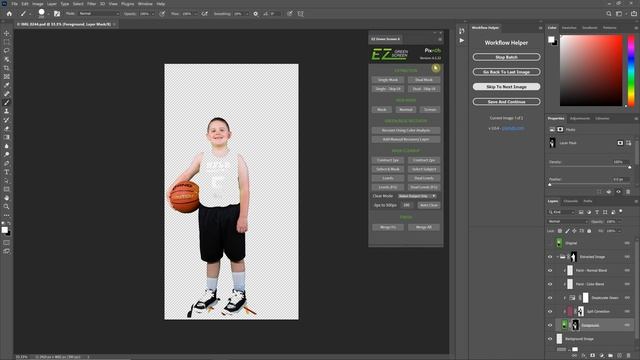
Task: Open layer blending mode dropdown
Action: [568, 222]
